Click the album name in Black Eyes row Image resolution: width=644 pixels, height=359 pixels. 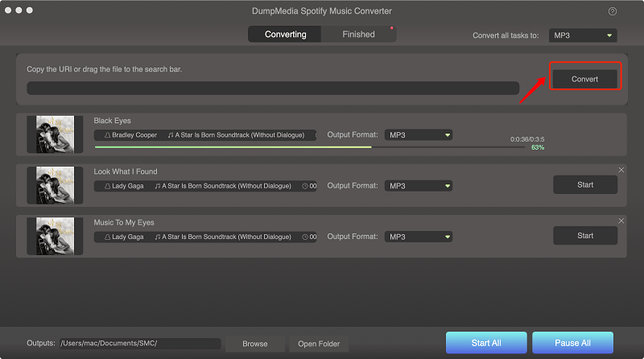[240, 135]
